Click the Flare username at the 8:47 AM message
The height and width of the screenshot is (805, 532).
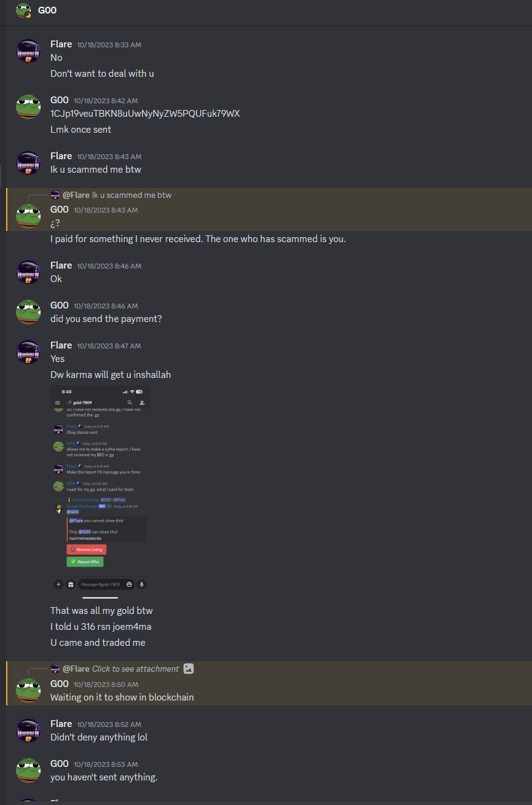point(61,345)
